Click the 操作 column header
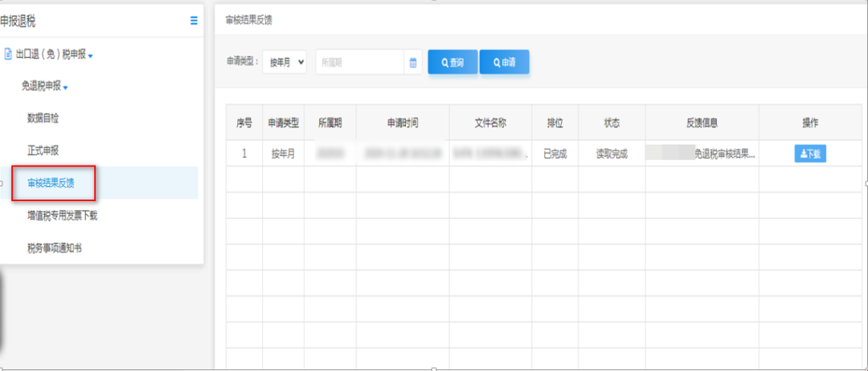Screen dimensions: 868x371 click(x=810, y=123)
